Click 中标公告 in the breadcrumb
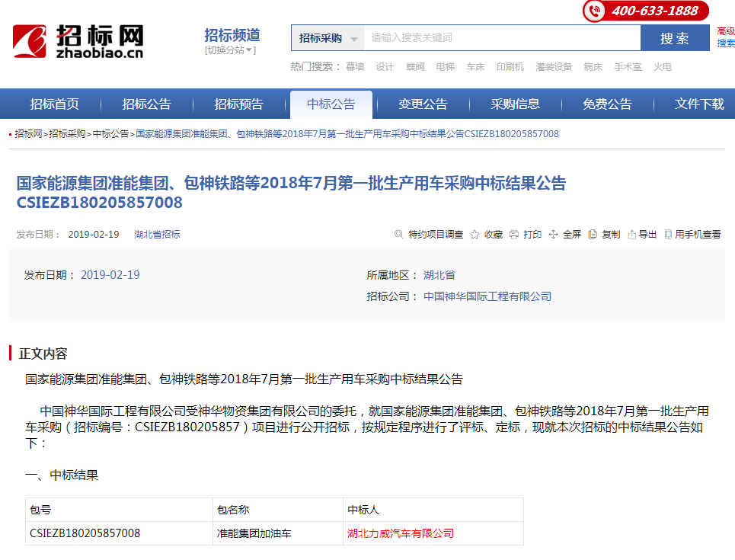735x560 pixels. click(110, 134)
